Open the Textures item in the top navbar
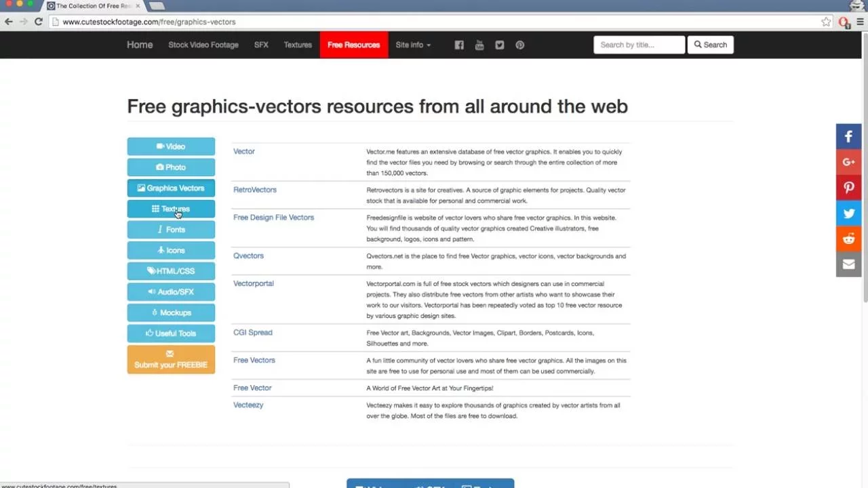Image resolution: width=868 pixels, height=488 pixels. pyautogui.click(x=298, y=45)
